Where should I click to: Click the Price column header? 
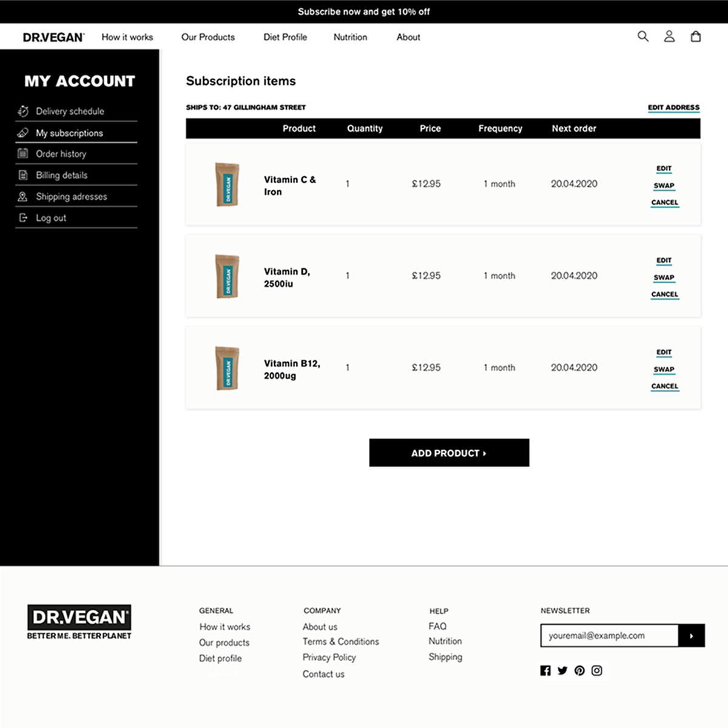click(430, 129)
